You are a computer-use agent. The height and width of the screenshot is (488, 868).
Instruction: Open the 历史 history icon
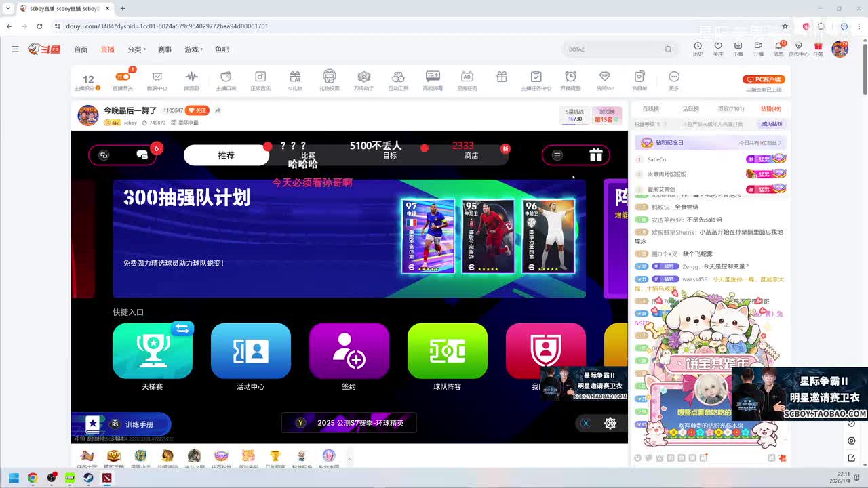click(x=698, y=47)
